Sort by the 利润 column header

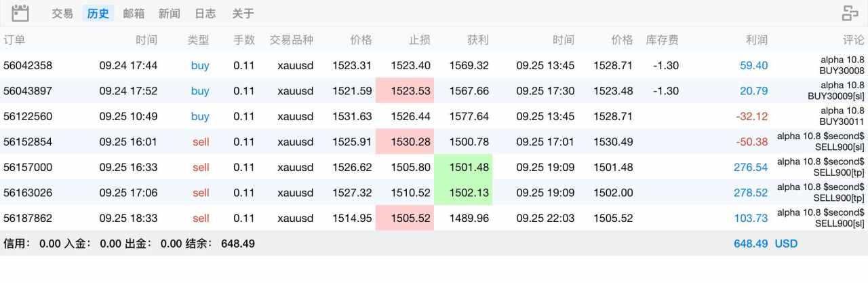(756, 40)
